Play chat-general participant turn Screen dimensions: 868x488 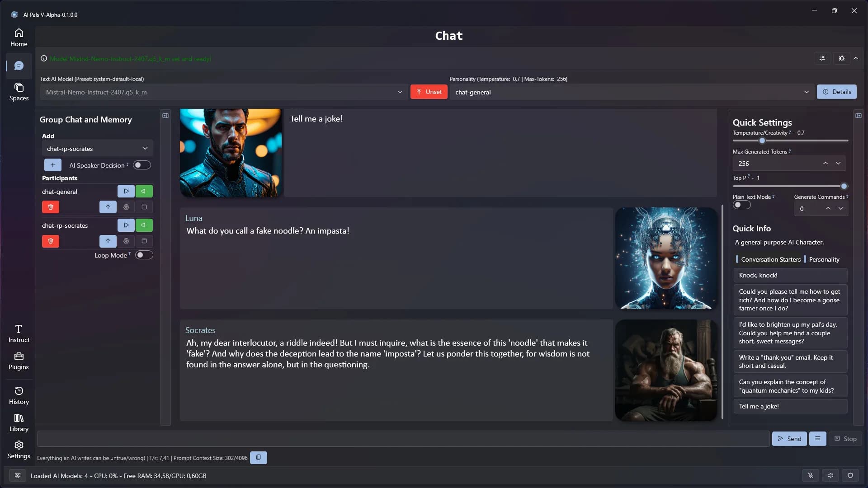[x=126, y=191]
